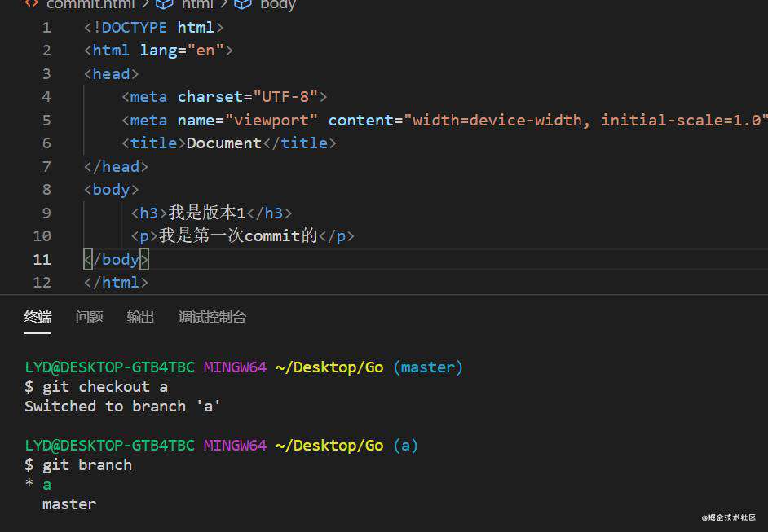
Task: Click the "viewport" value on line 5
Action: [x=271, y=121]
